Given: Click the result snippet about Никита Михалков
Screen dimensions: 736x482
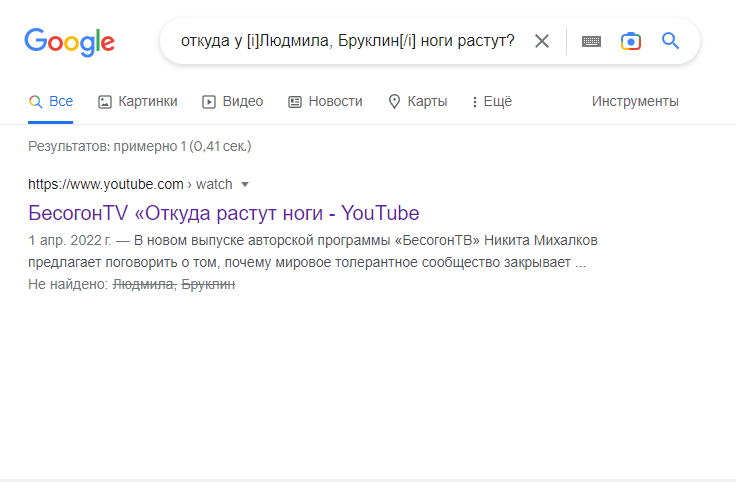Looking at the screenshot, I should click(x=310, y=252).
